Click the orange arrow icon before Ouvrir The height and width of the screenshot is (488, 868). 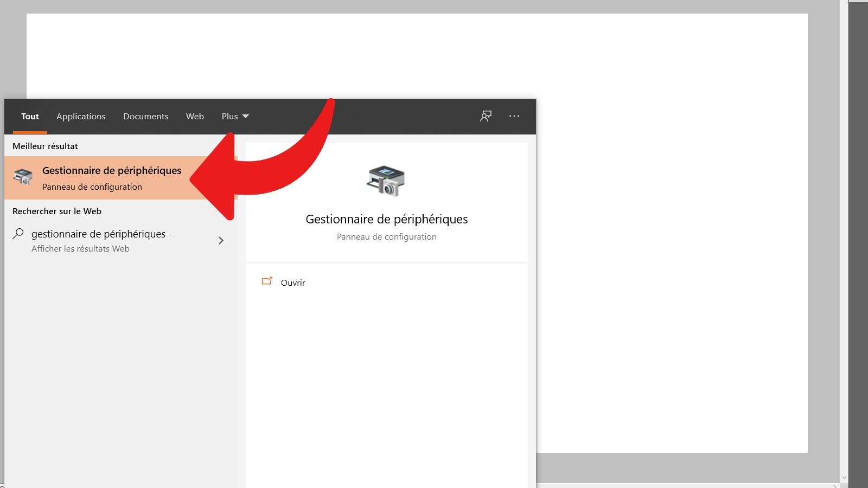pyautogui.click(x=266, y=281)
